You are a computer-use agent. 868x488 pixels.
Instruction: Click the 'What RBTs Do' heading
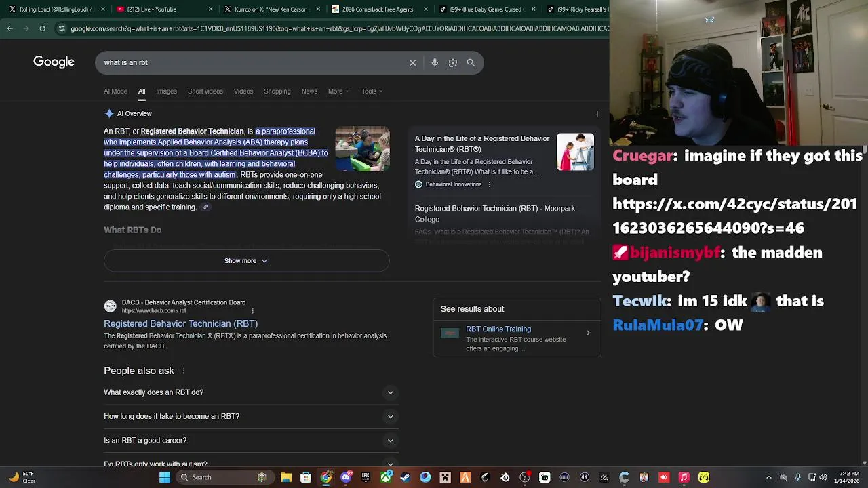click(x=132, y=230)
